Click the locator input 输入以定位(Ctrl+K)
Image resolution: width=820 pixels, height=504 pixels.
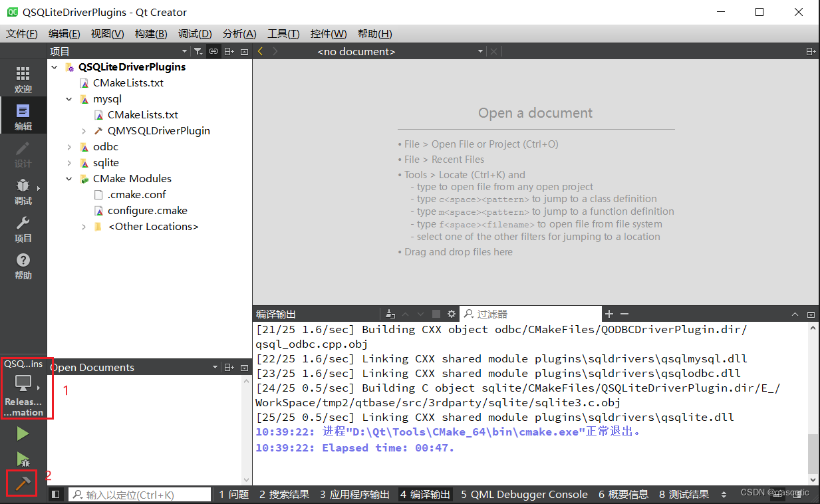pos(140,495)
